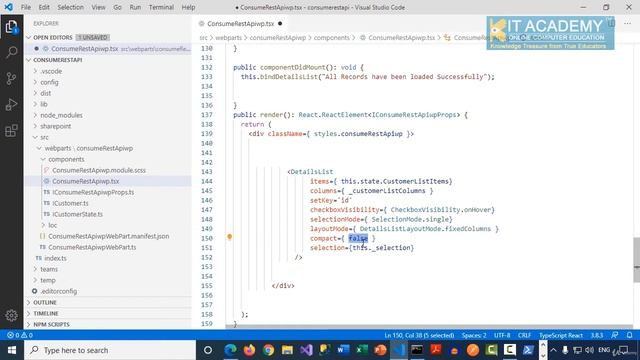Open the Source Control view
This screenshot has width=640, height=360.
tap(11, 78)
